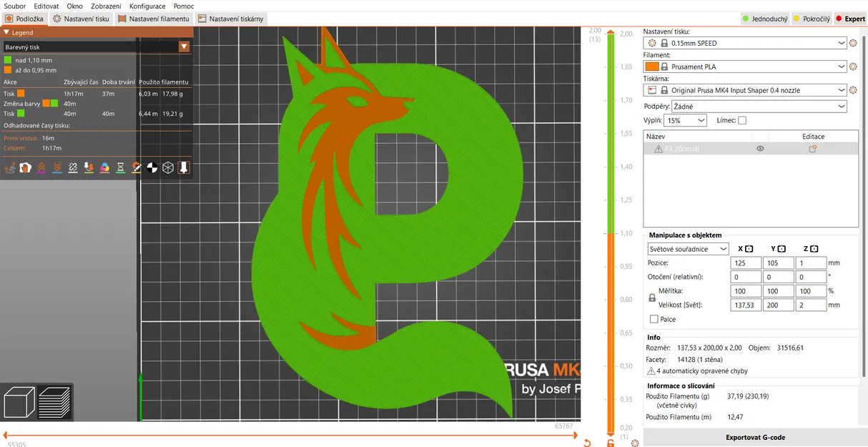This screenshot has width=868, height=447.
Task: Open the Soubor menu
Action: coord(15,6)
